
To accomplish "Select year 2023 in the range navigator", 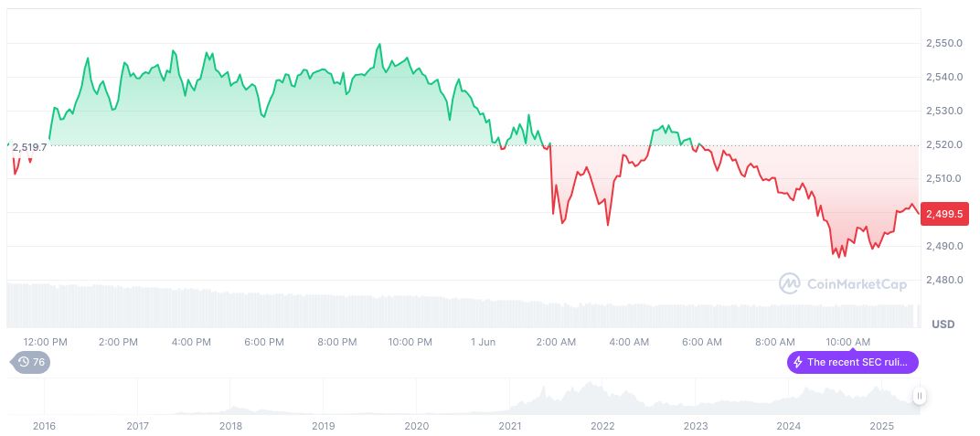I will pos(696,426).
